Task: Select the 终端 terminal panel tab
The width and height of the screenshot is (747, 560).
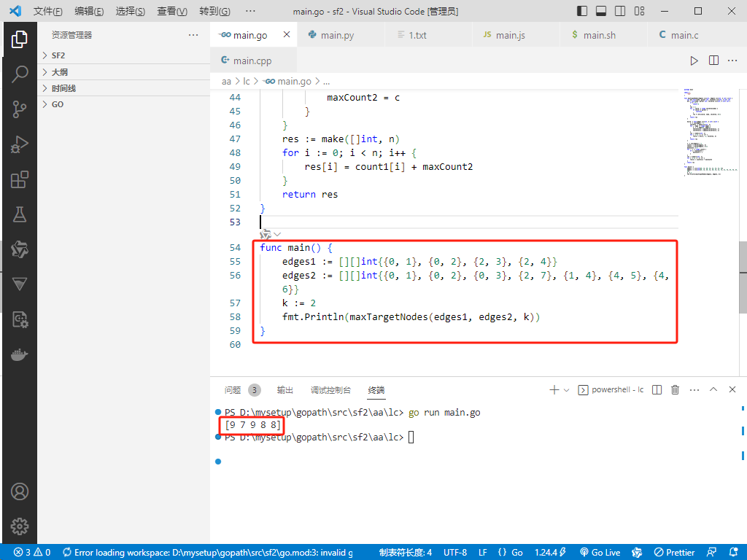Action: pos(376,390)
